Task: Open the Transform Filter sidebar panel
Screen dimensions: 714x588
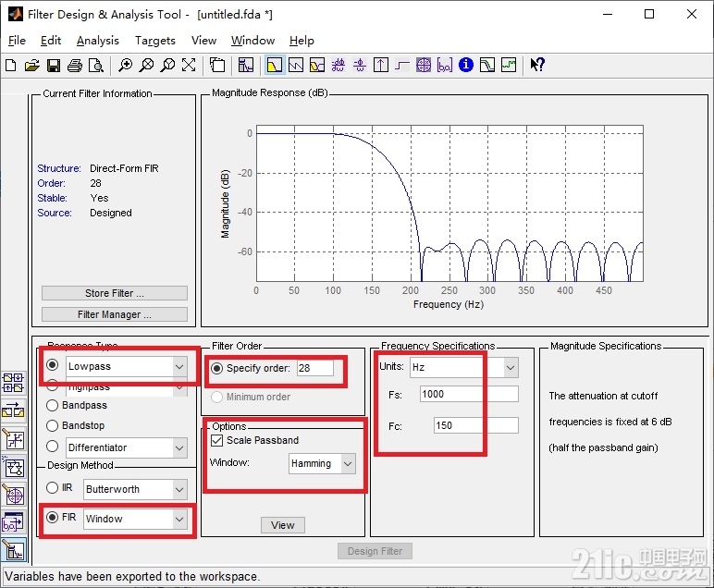Action: point(13,411)
